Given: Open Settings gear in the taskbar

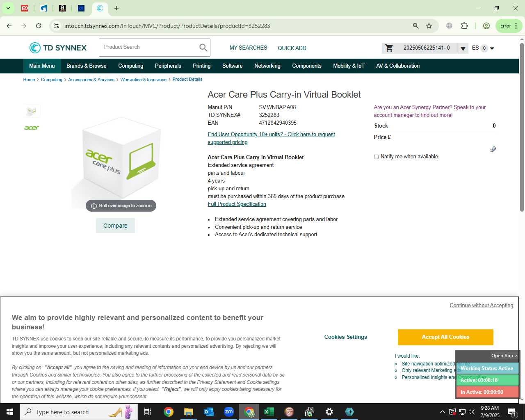Looking at the screenshot, I should point(329,412).
